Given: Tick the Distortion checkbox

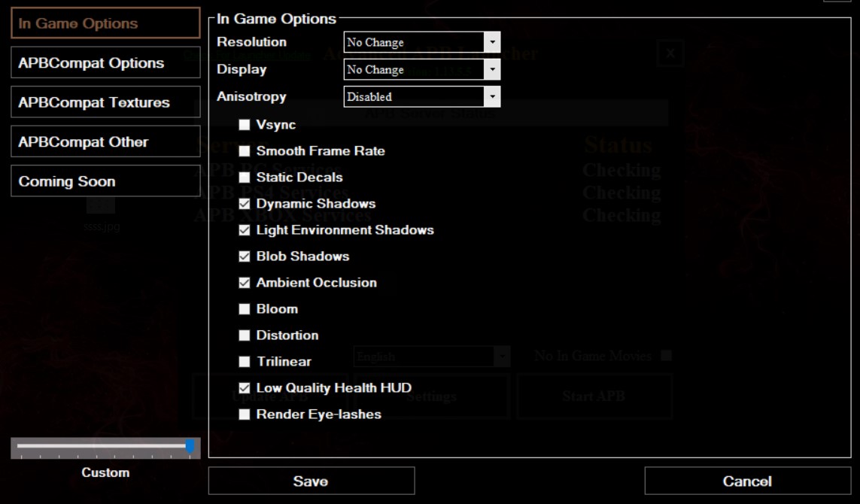Looking at the screenshot, I should 245,335.
